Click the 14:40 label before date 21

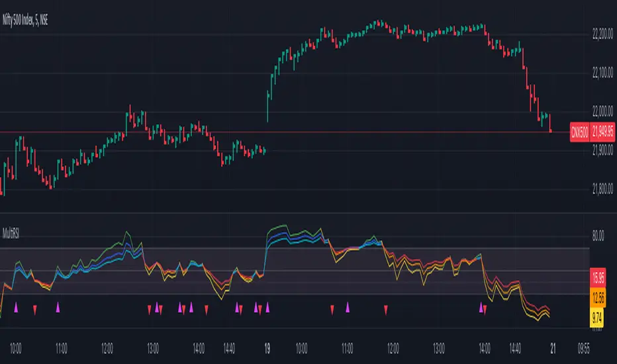tap(515, 348)
